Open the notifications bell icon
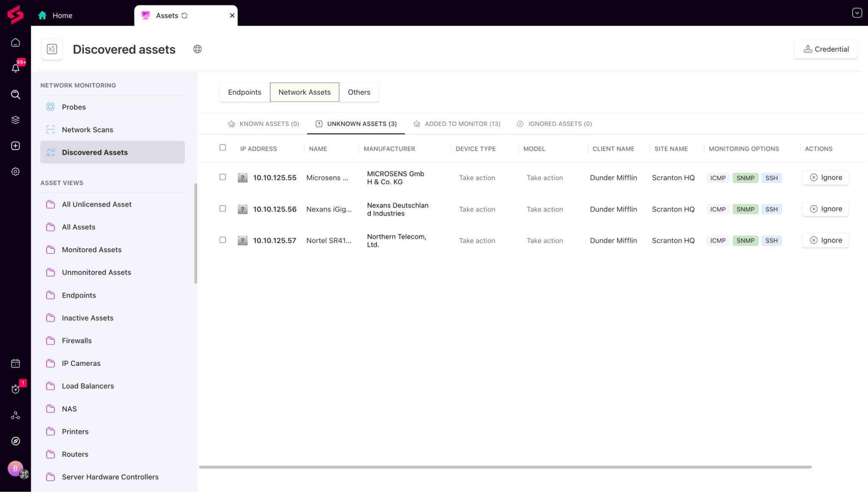The width and height of the screenshot is (868, 492). 16,68
